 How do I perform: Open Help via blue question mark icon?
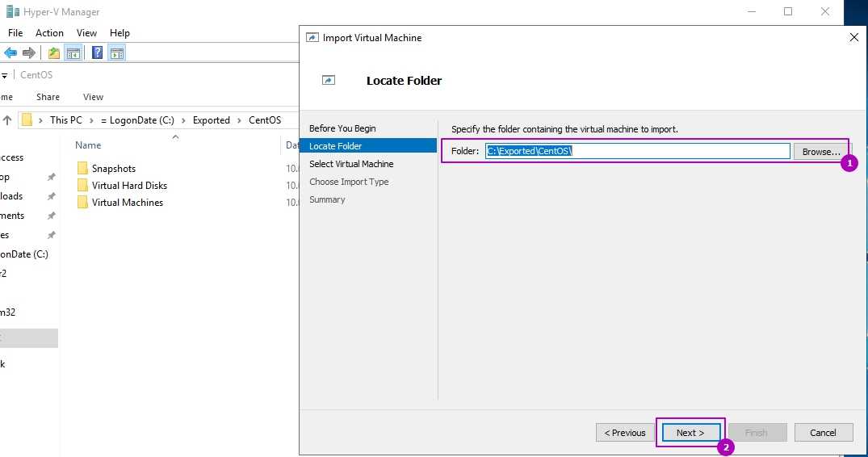[97, 53]
